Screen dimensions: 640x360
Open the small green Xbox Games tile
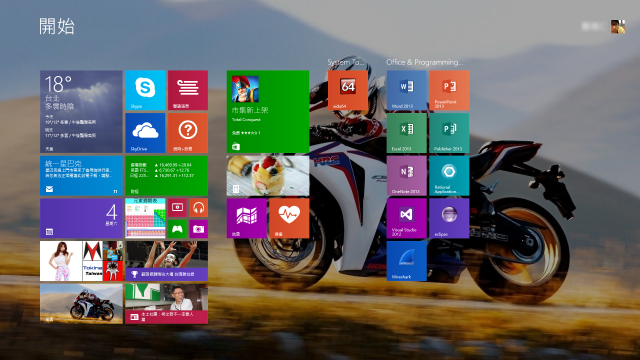click(177, 229)
